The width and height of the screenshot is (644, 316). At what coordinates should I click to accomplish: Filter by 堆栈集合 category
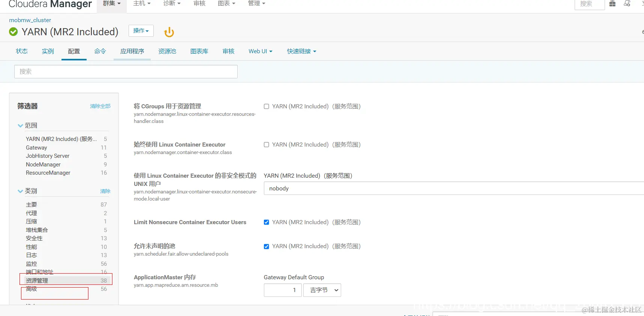(66, 230)
